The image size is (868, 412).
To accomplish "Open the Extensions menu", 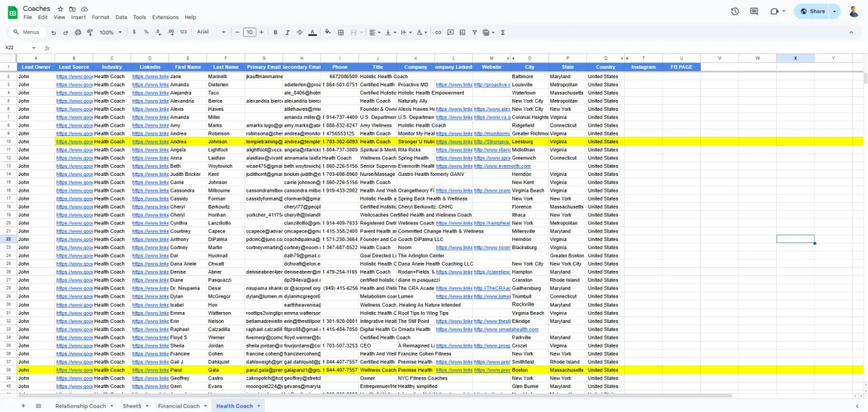I will point(165,17).
